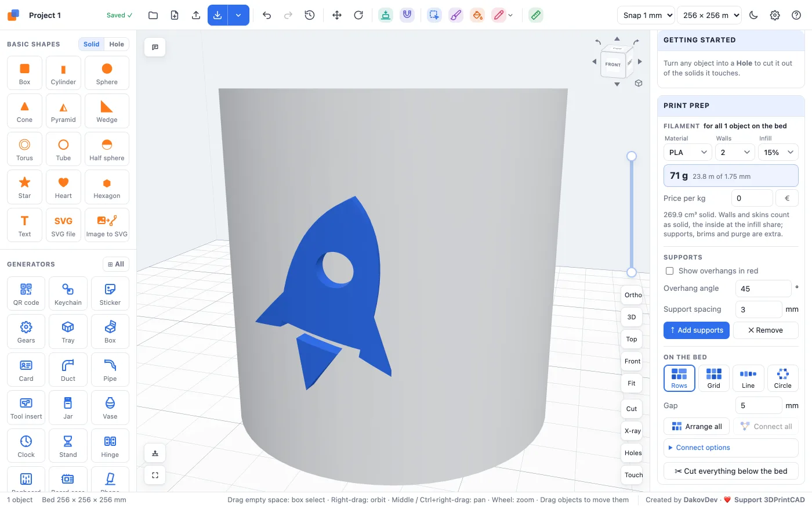Open export options arrow next to download
Image resolution: width=812 pixels, height=508 pixels.
[x=238, y=15]
